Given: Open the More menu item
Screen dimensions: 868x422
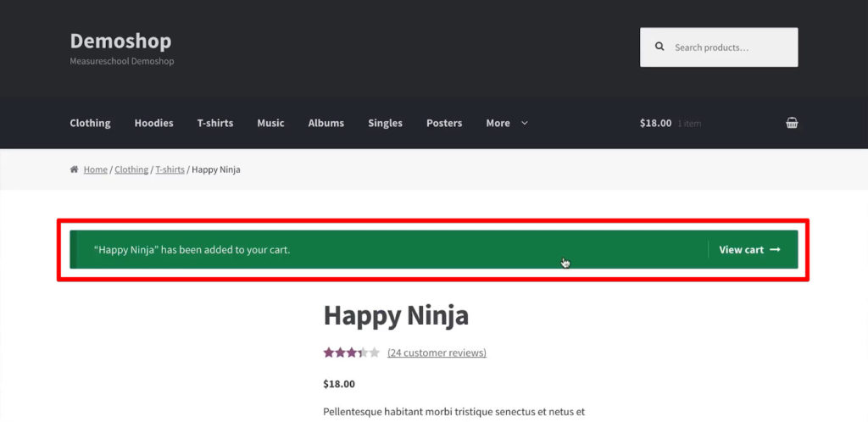Looking at the screenshot, I should [x=498, y=123].
